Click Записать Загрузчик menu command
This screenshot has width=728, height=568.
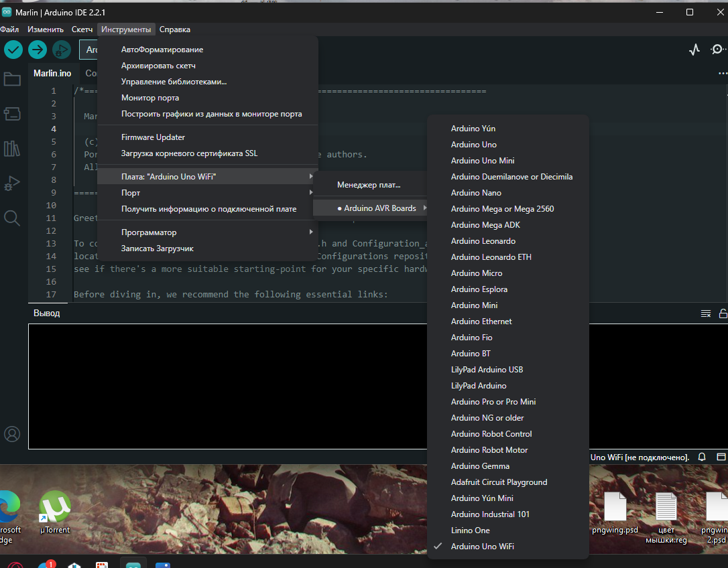click(x=158, y=248)
